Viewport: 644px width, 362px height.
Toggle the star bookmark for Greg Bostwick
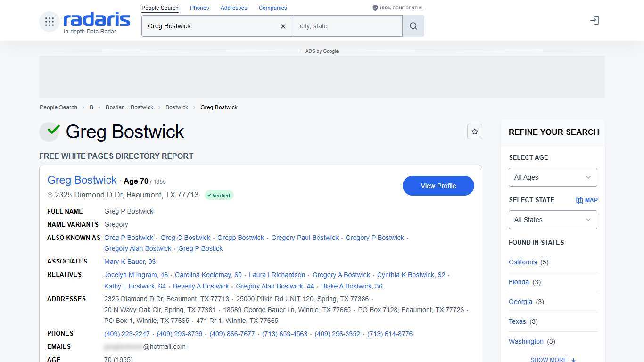tap(475, 132)
